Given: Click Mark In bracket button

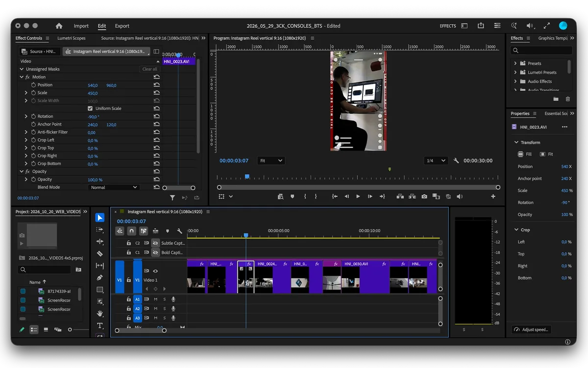Looking at the screenshot, I should click(305, 196).
